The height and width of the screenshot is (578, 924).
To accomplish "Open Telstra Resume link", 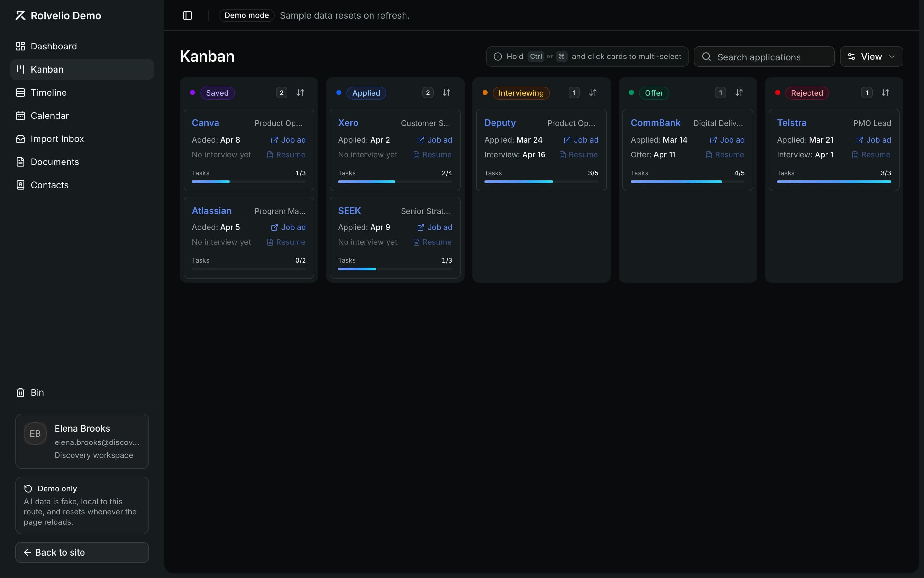I will pos(871,155).
